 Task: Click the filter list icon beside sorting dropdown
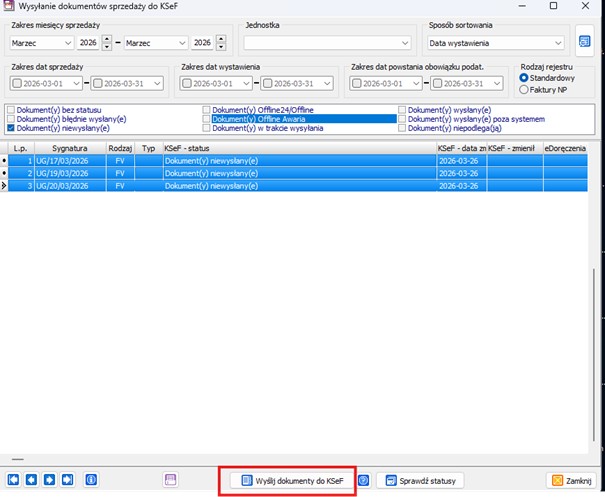pos(585,42)
